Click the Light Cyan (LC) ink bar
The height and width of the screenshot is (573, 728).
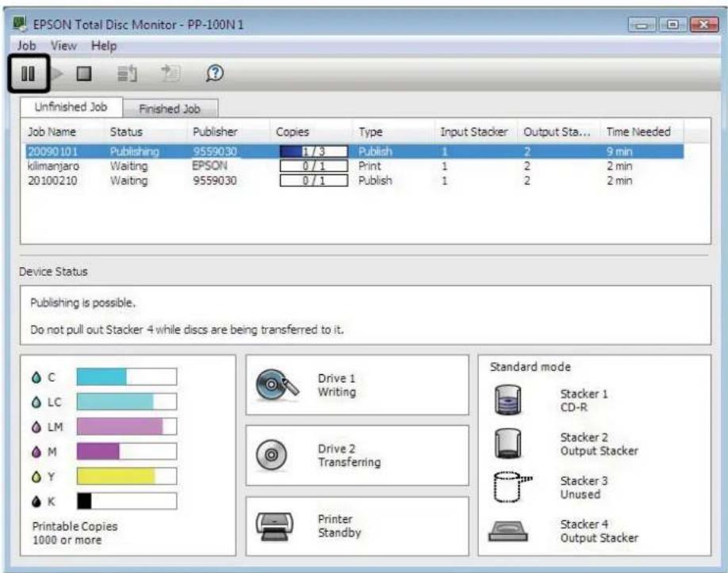tap(127, 402)
